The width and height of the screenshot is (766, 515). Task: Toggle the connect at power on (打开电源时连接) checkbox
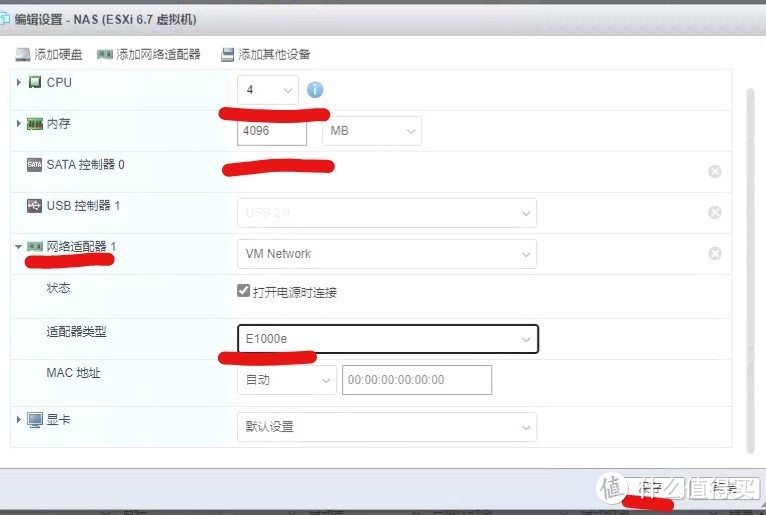[243, 291]
